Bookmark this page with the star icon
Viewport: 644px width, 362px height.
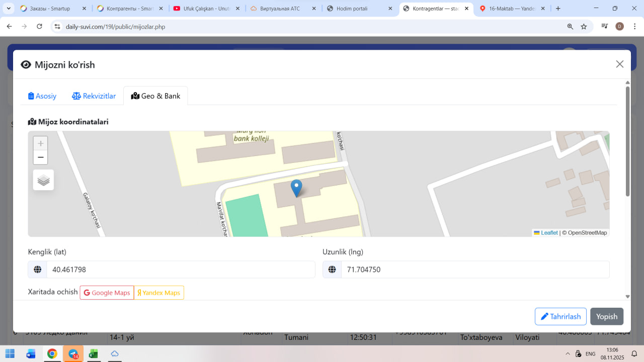tap(584, 27)
